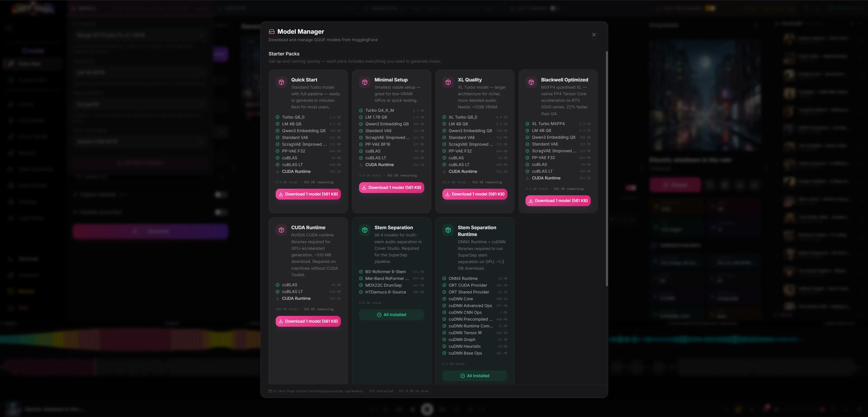This screenshot has height=417, width=868.
Task: Select the cuDNN CNN Ops row
Action: tap(475, 312)
